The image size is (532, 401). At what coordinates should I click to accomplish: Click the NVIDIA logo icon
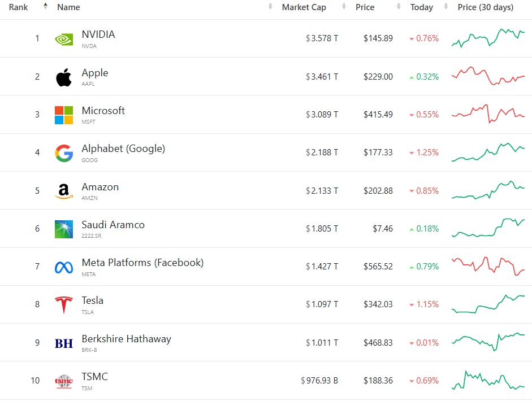(x=63, y=39)
